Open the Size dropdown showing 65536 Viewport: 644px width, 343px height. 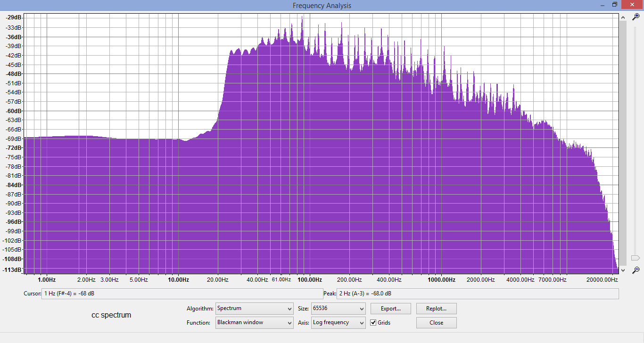(339, 309)
